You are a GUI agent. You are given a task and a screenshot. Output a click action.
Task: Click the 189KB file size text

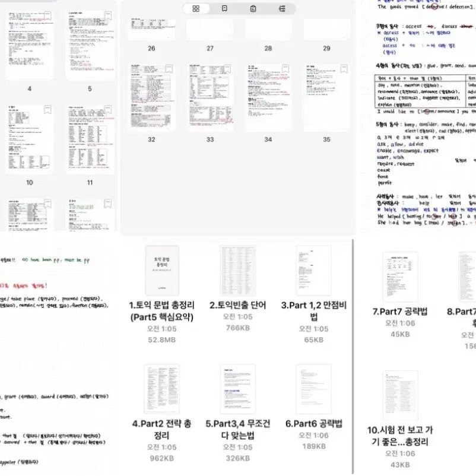pyautogui.click(x=313, y=446)
